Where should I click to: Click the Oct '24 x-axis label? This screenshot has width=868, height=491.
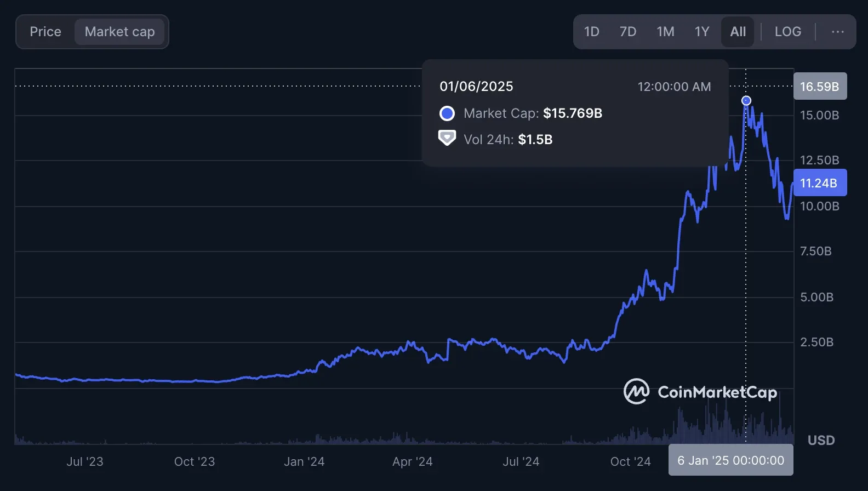(x=631, y=461)
